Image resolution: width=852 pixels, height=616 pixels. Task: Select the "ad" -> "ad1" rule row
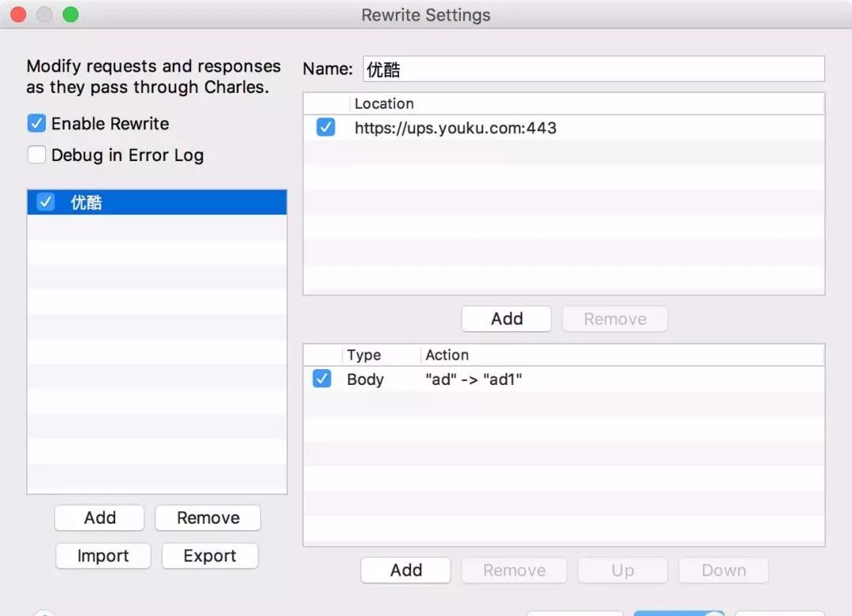tap(564, 379)
